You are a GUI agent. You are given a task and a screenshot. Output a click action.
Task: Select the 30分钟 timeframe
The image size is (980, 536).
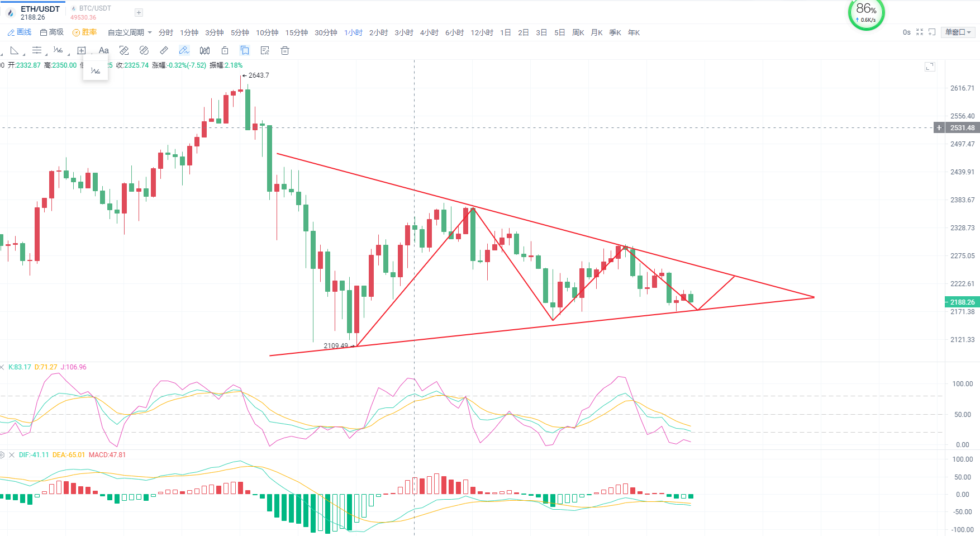tap(326, 32)
